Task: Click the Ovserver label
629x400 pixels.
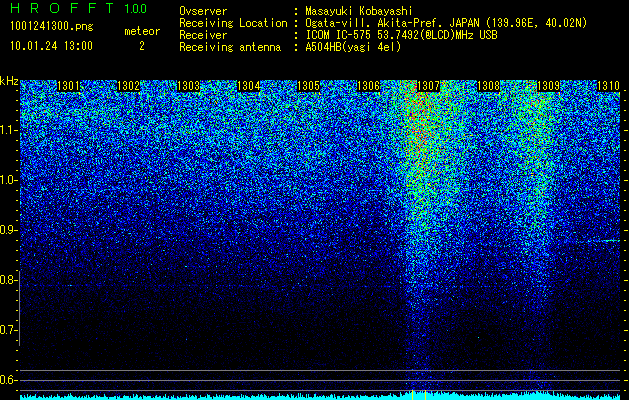Action: [203, 12]
